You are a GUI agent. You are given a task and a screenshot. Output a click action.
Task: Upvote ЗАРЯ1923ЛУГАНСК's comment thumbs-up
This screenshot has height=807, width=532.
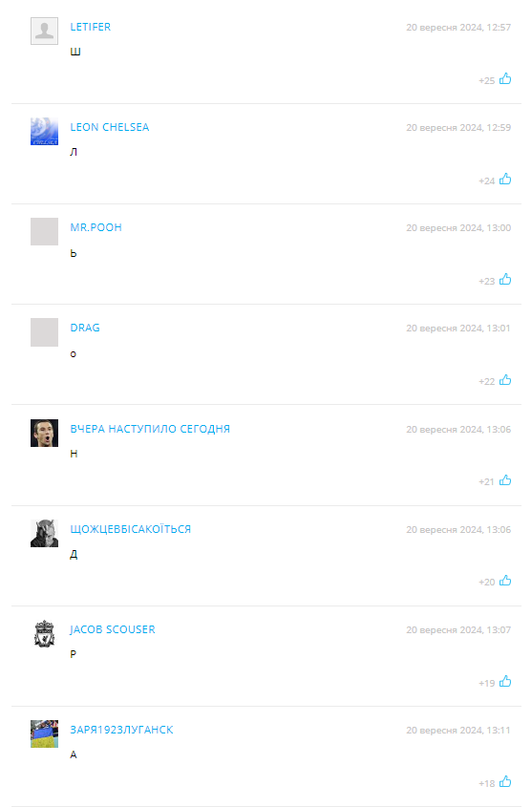pos(505,782)
